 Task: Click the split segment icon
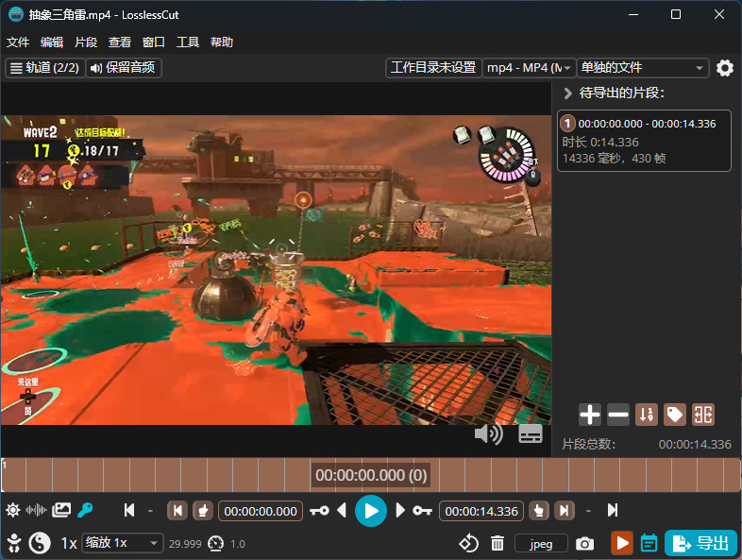point(703,415)
